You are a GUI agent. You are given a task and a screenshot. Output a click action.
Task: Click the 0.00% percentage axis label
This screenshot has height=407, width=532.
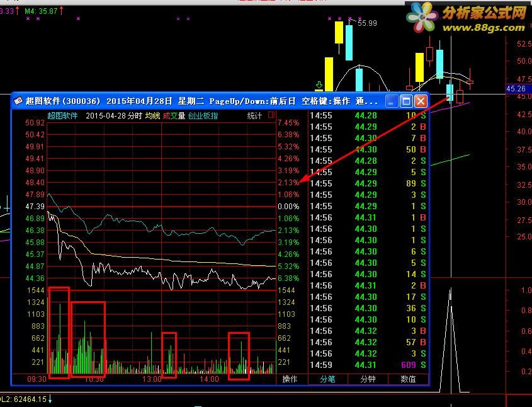click(288, 207)
